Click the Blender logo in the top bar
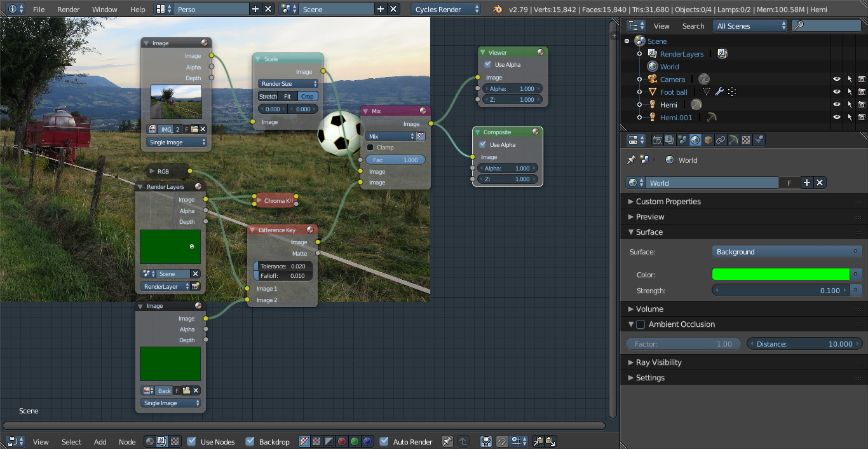This screenshot has height=449, width=868. [498, 10]
